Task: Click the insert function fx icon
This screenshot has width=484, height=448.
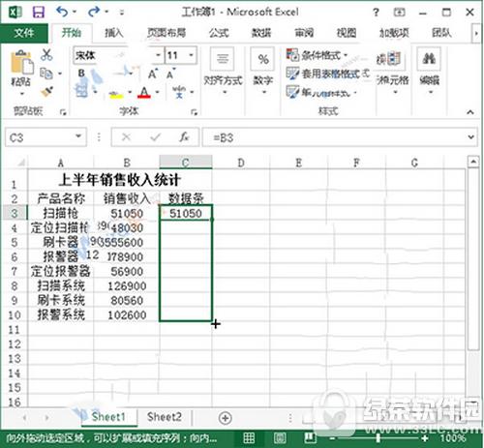Action: 184,137
